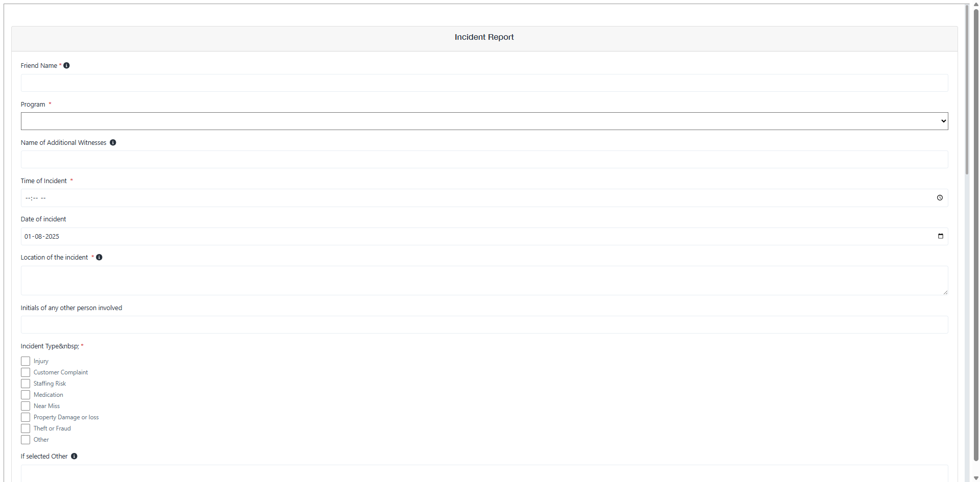Click the page scrollbar down arrow
The width and height of the screenshot is (980, 482).
(x=976, y=478)
